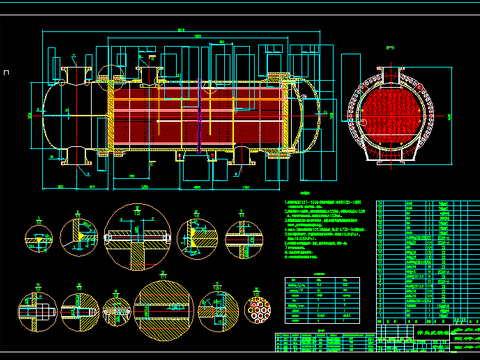Click the cyan parts list table
Image resolution: width=480 pixels, height=360 pixels.
pos(428,262)
